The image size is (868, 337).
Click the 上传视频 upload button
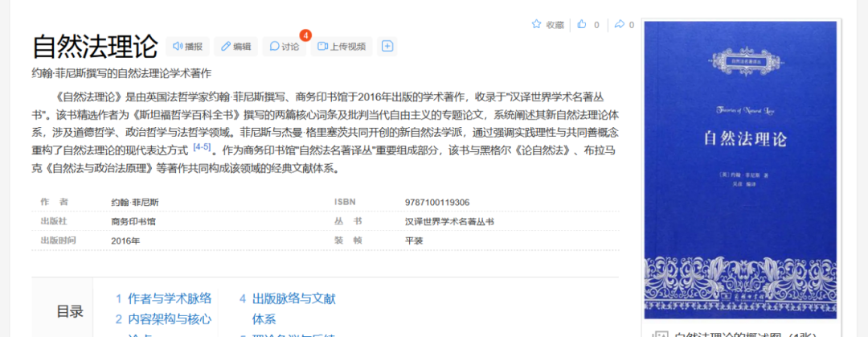pos(342,47)
